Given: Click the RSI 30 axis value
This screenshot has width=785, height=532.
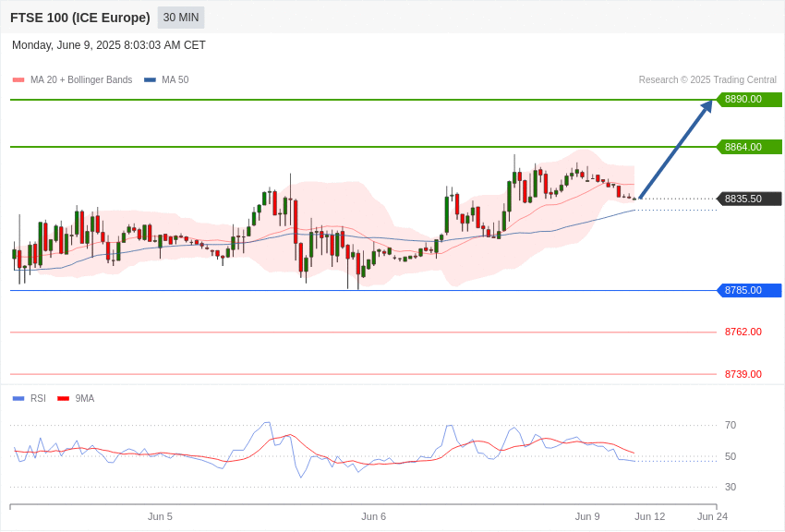Looking at the screenshot, I should click(x=731, y=487).
